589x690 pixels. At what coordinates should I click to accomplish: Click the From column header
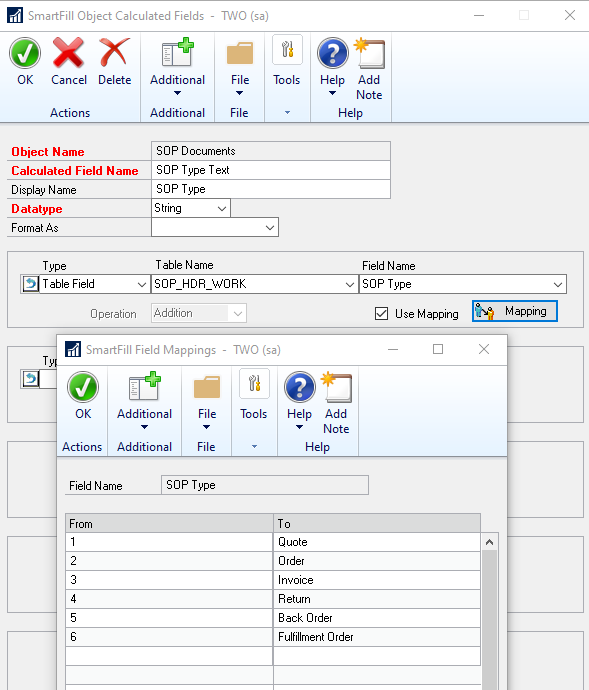pos(169,524)
